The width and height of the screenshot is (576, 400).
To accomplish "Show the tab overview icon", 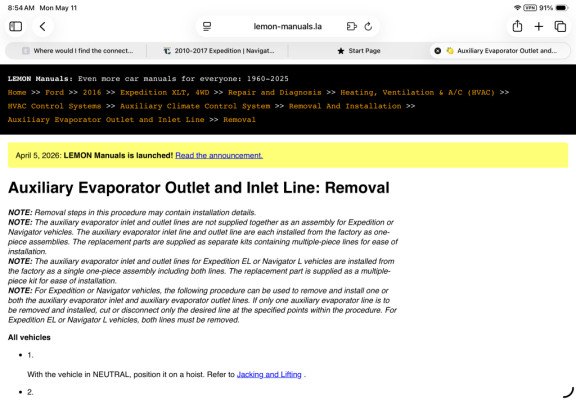I will pos(560,26).
